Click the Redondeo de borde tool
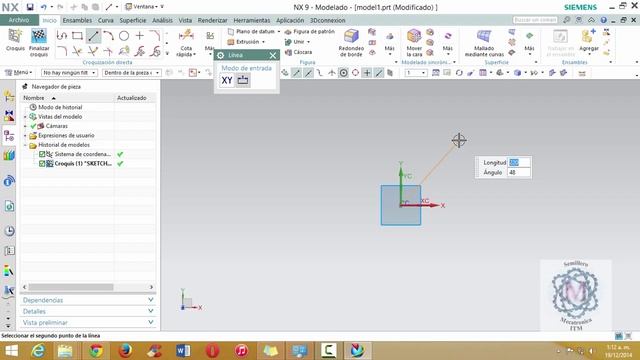640x360 pixels. click(351, 43)
